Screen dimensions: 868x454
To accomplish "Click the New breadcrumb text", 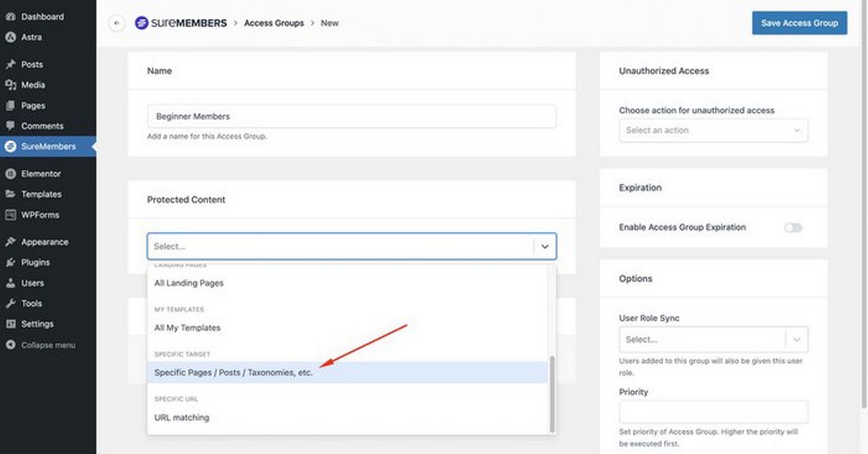I will 330,23.
